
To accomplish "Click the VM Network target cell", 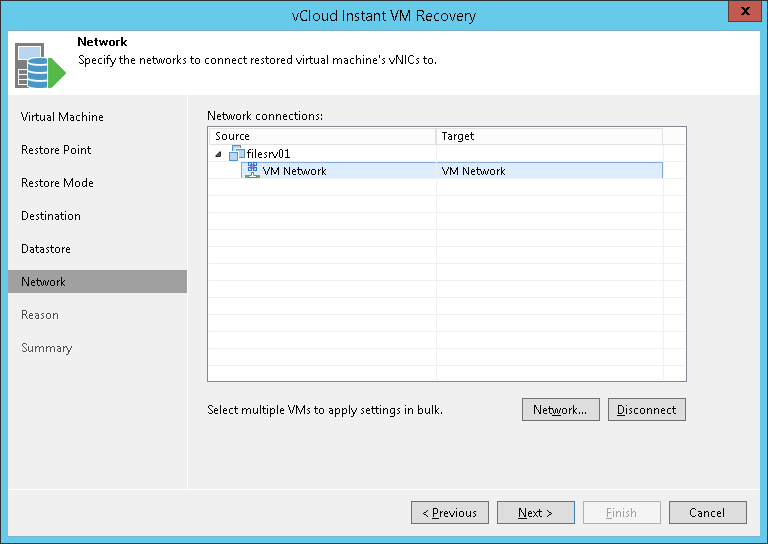I will coord(549,171).
